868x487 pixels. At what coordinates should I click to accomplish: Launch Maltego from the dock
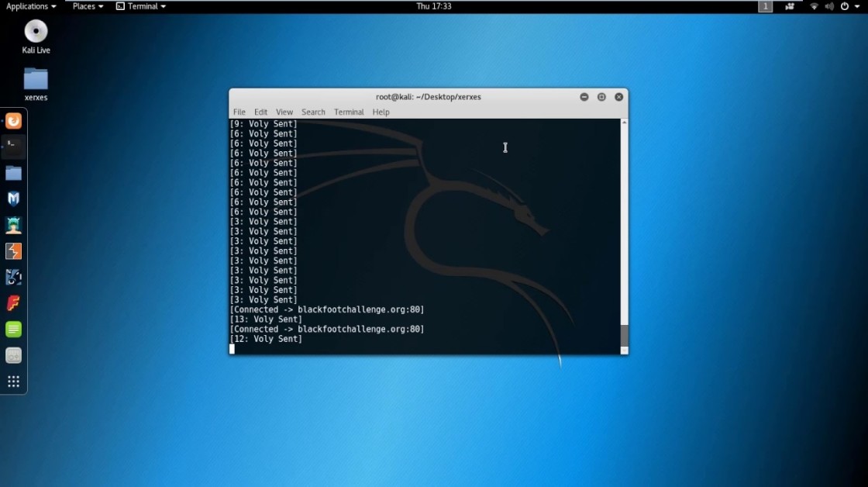point(13,277)
